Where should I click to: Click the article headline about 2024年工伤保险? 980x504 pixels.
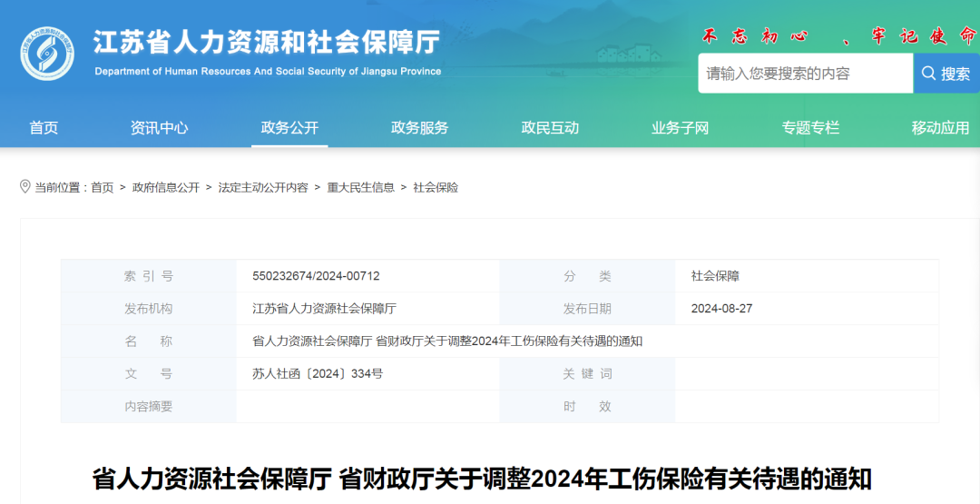pyautogui.click(x=482, y=479)
